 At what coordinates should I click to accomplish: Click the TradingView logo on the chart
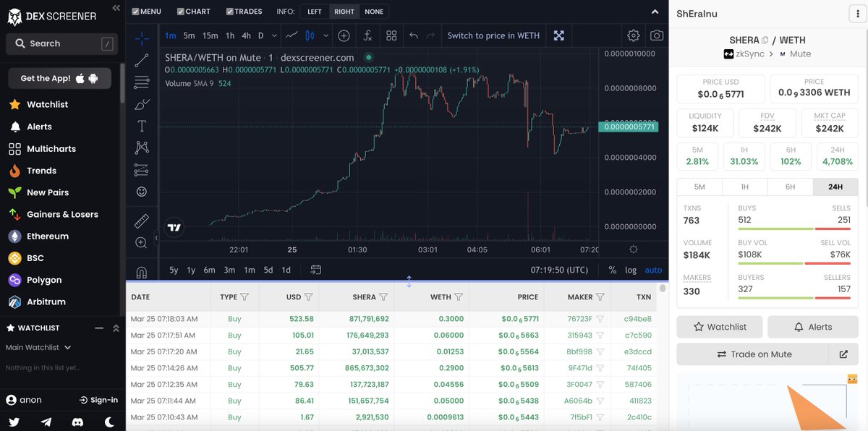[x=174, y=227]
